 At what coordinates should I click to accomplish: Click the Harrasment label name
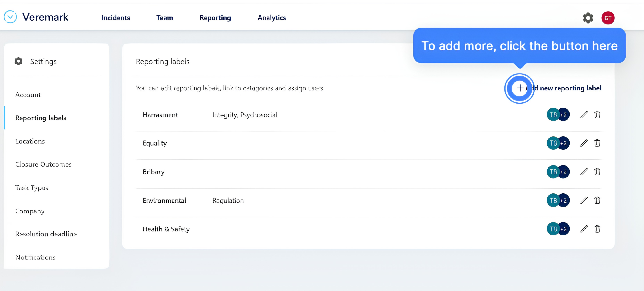[x=160, y=115]
